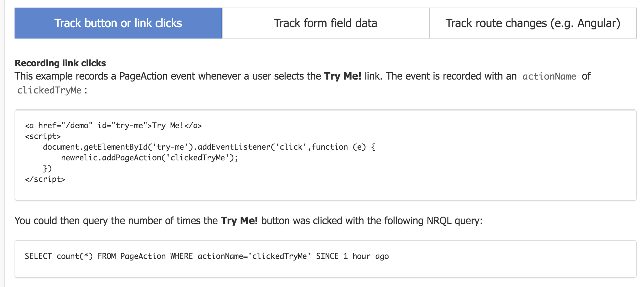Click the closing script tag line
This screenshot has width=644, height=287.
point(45,179)
